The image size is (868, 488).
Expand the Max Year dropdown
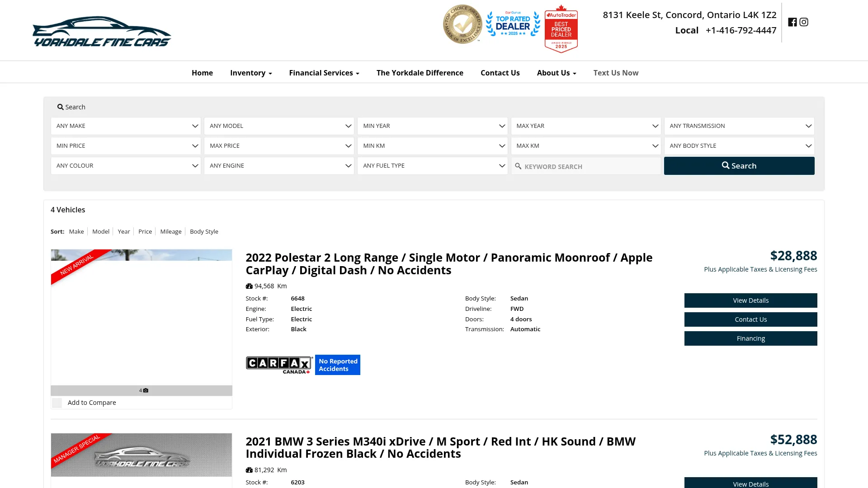[586, 126]
